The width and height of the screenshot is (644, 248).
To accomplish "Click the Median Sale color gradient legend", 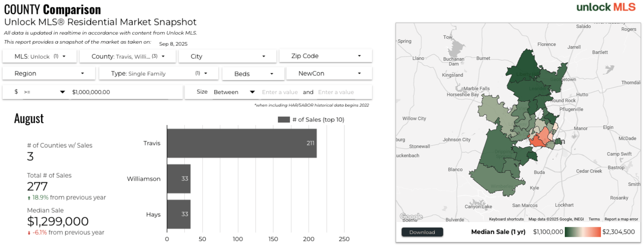I will (582, 232).
